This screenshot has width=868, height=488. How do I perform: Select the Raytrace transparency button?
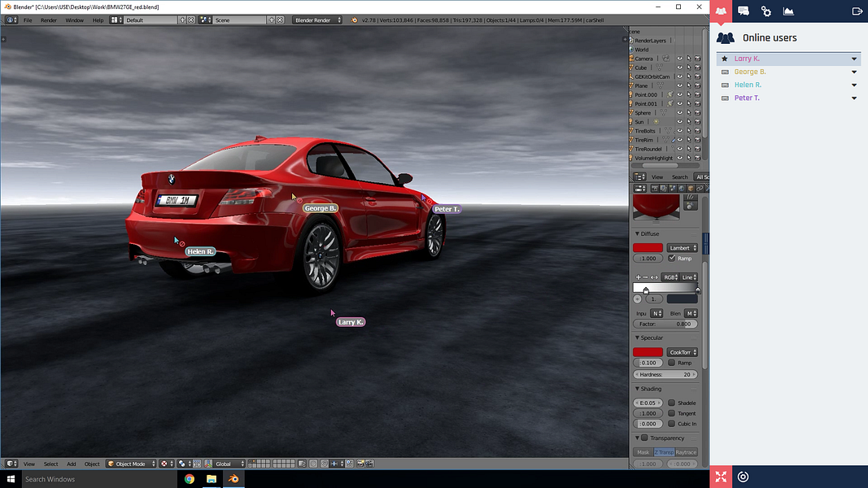click(x=687, y=452)
